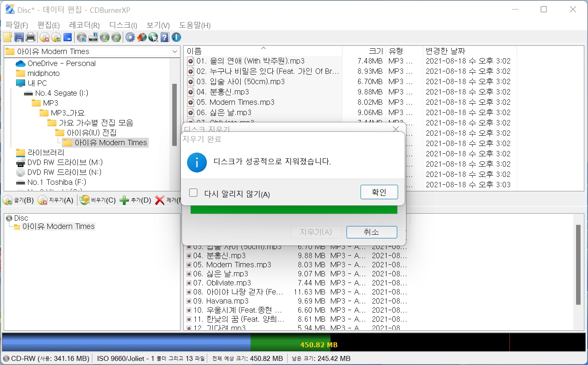Click the 450.82 MB disc capacity bar
This screenshot has height=365, width=588.
click(x=294, y=343)
